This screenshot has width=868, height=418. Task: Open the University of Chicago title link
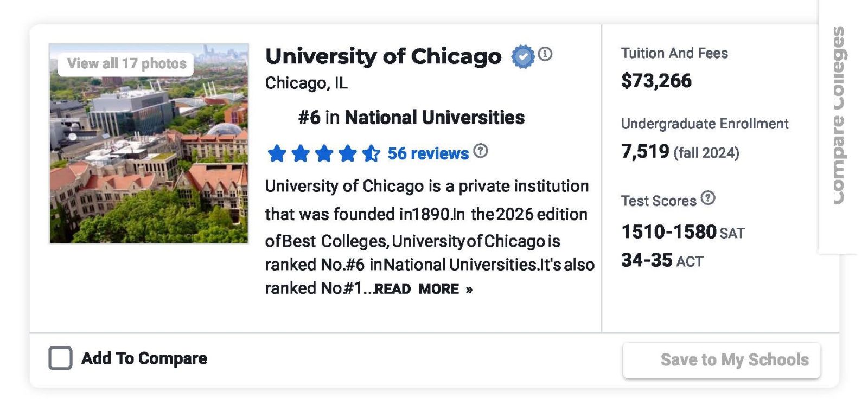click(x=383, y=56)
